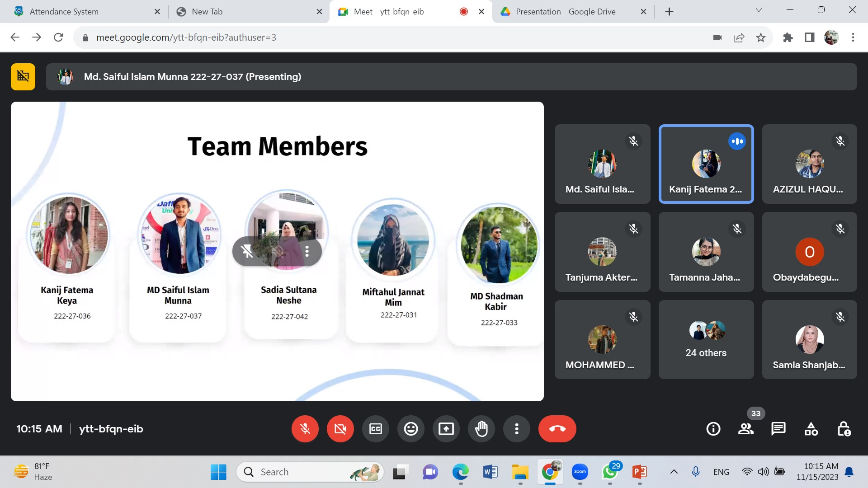Toggle Chrome side panel icon
The image size is (868, 488).
pos(810,38)
